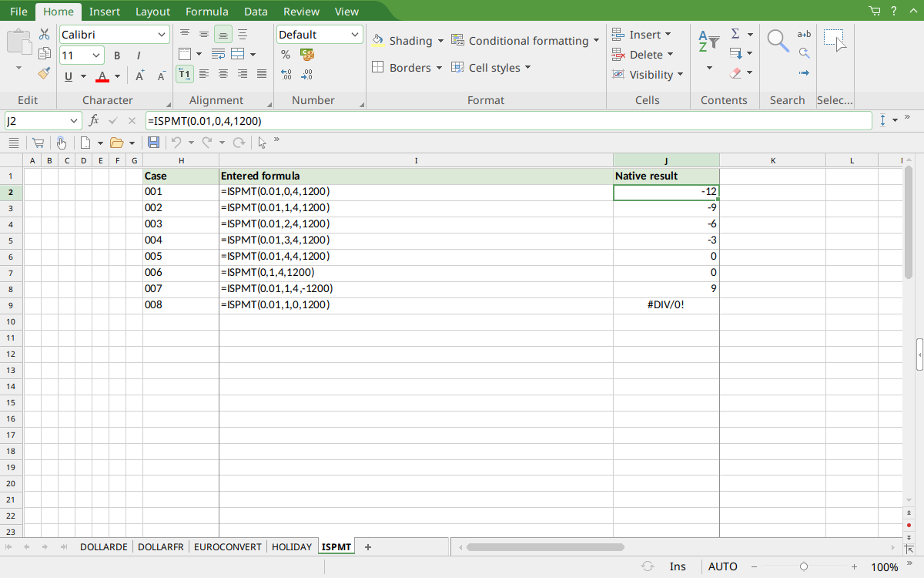Open Find and Replace a→b icon

[x=804, y=34]
